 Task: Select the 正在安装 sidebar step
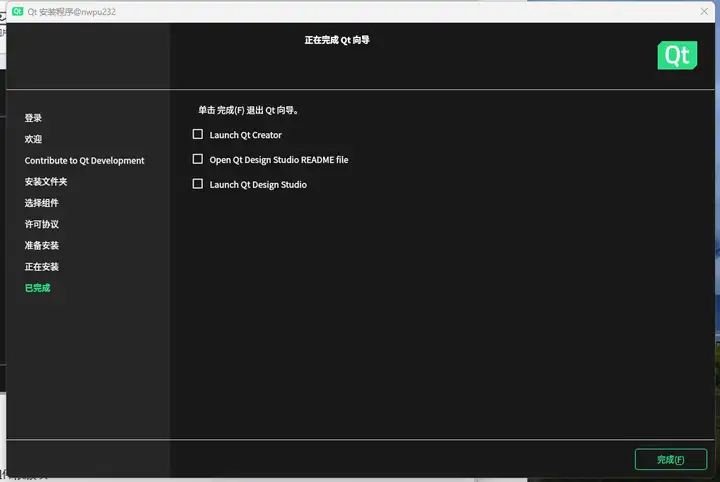(42, 267)
